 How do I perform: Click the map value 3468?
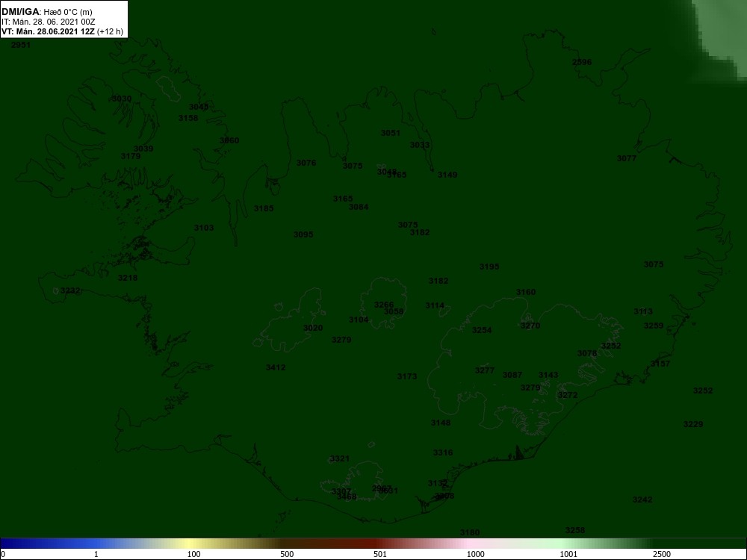pyautogui.click(x=347, y=497)
